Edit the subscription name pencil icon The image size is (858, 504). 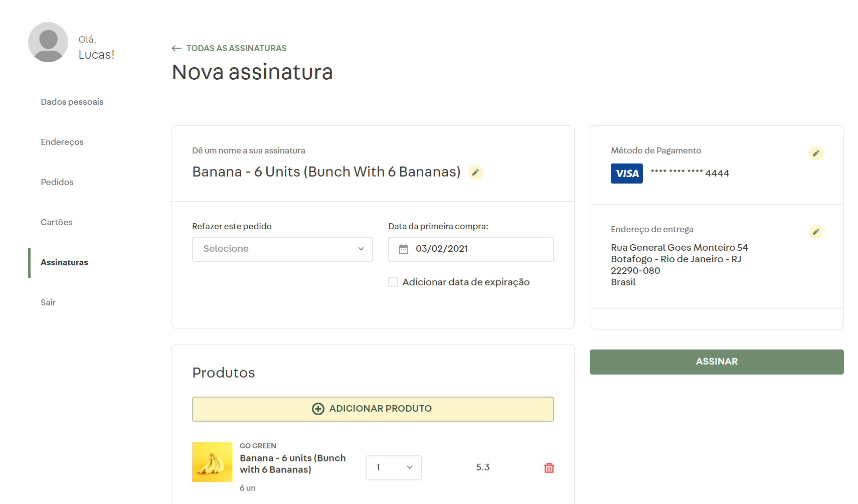click(x=475, y=173)
